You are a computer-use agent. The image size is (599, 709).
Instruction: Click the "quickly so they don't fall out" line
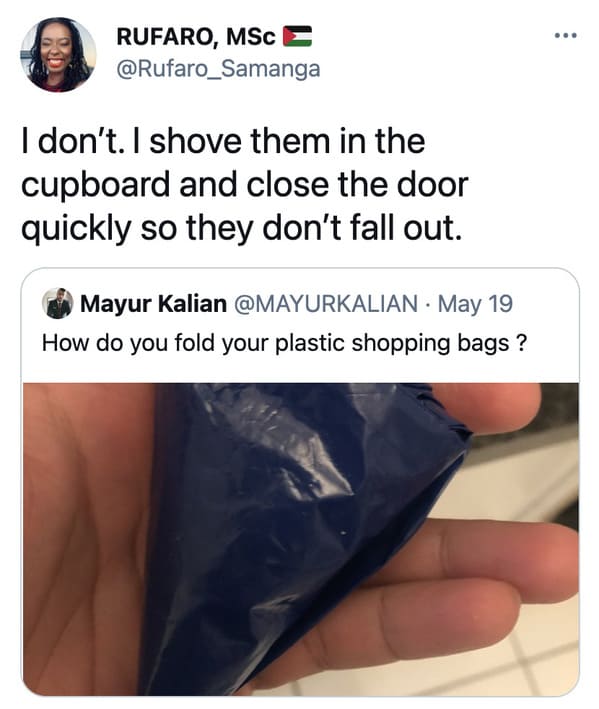pyautogui.click(x=242, y=228)
